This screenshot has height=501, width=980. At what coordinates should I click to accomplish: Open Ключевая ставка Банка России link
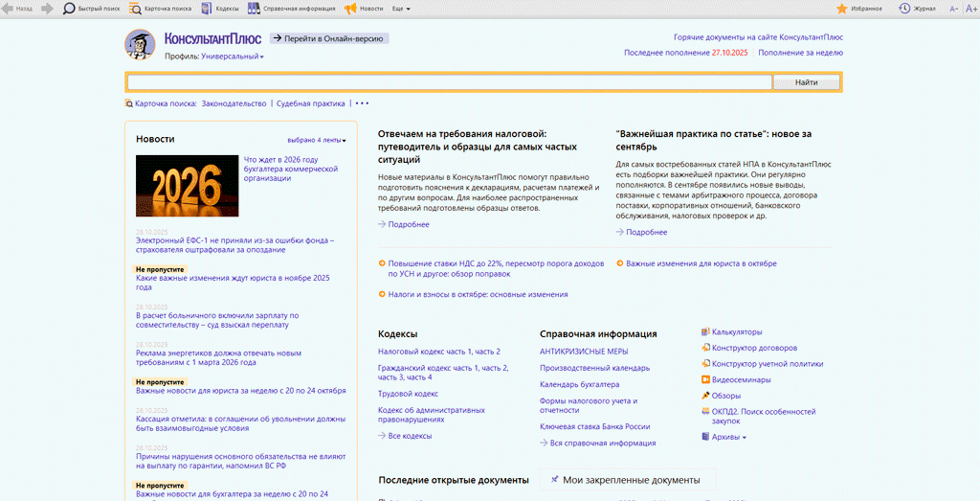point(595,426)
